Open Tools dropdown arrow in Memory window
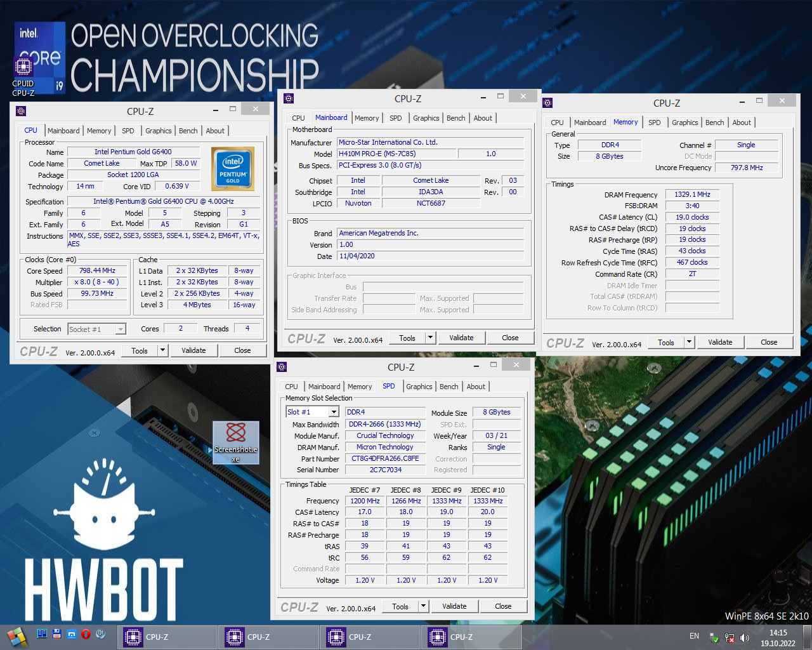 (x=689, y=342)
